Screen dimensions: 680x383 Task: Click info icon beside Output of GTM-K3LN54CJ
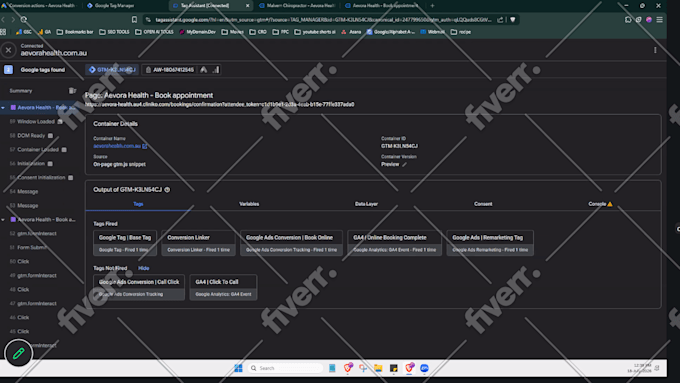point(167,190)
